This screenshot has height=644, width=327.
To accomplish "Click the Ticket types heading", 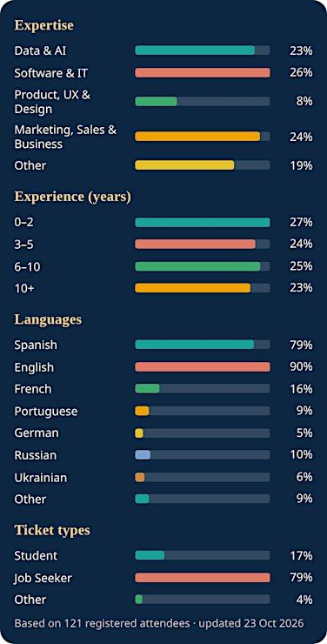I will 52,530.
